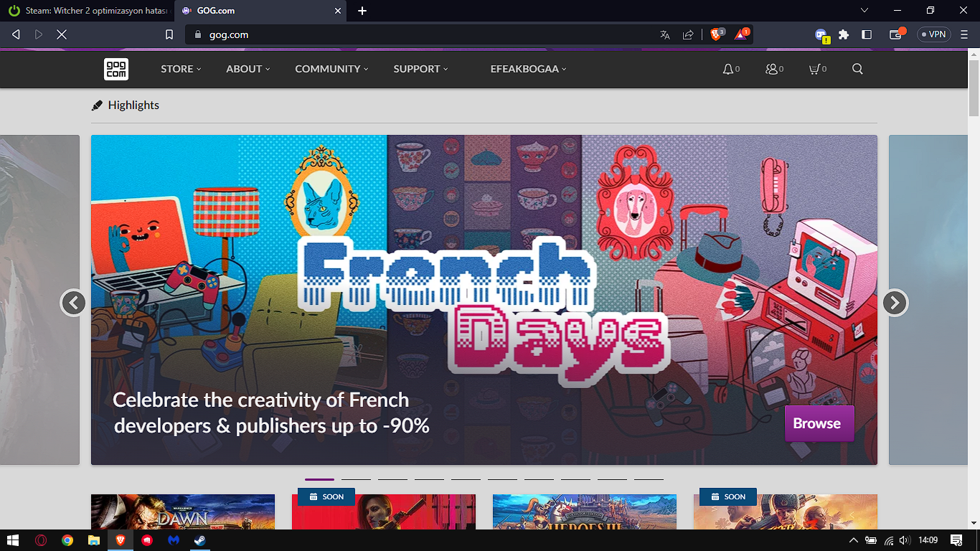The width and height of the screenshot is (980, 551).
Task: Open the Dawn of War game thumbnail
Action: click(x=183, y=512)
